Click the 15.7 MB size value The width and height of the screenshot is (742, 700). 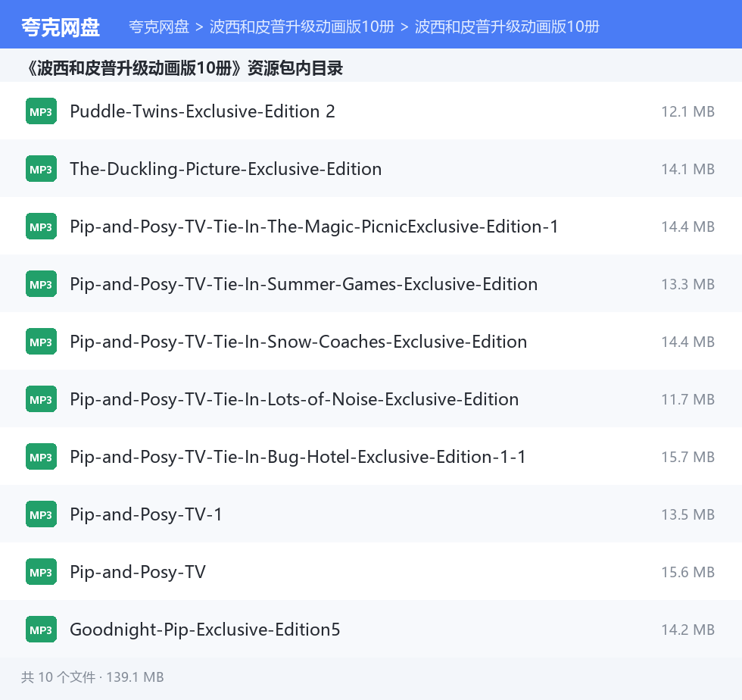687,457
